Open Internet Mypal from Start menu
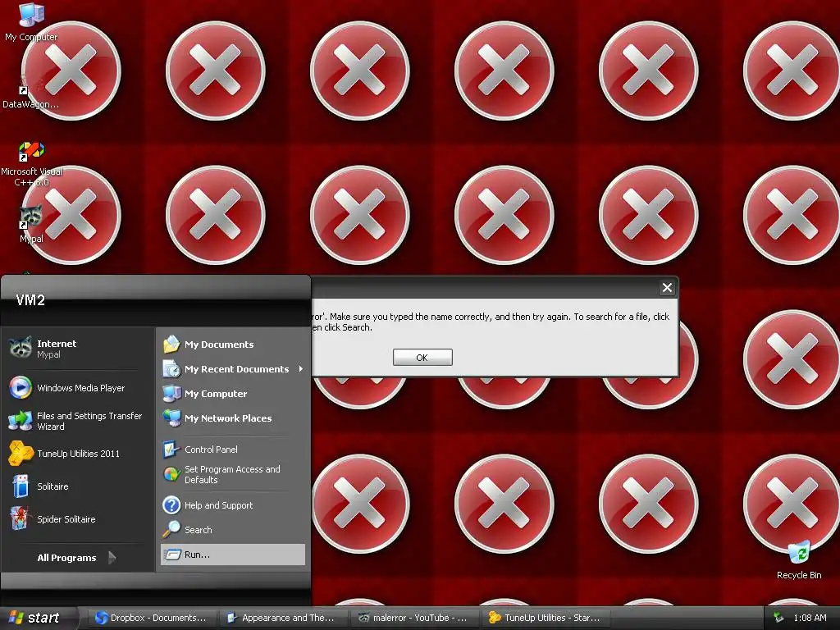The width and height of the screenshot is (840, 630). tap(78, 348)
